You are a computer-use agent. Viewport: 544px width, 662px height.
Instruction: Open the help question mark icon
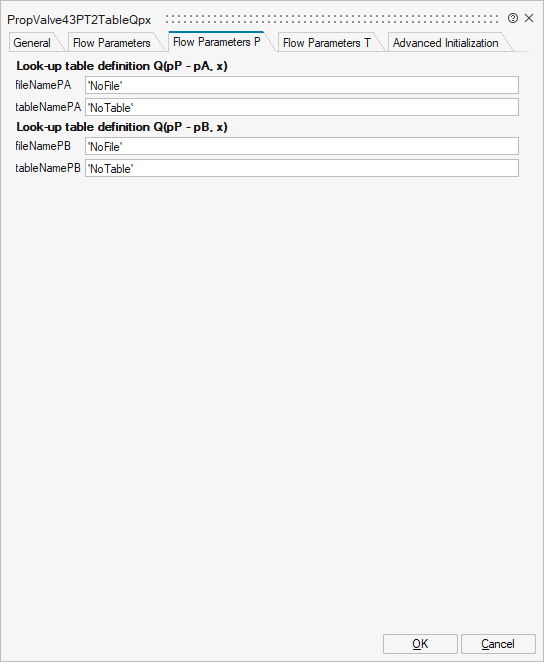[x=513, y=18]
